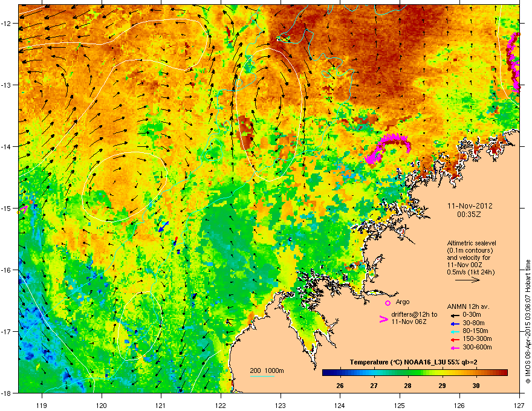Click longitude axis label 122
The width and height of the screenshot is (532, 411).
(221, 405)
